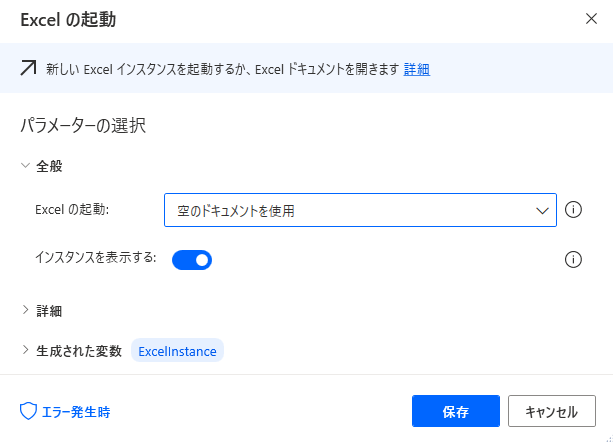The image size is (613, 443).
Task: Click the dialog resize grip corner
Action: [609, 439]
